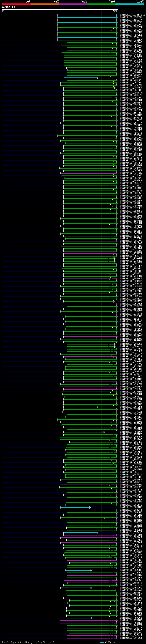Select the UniRef100_Q948Q2 label

[x=131, y=339]
